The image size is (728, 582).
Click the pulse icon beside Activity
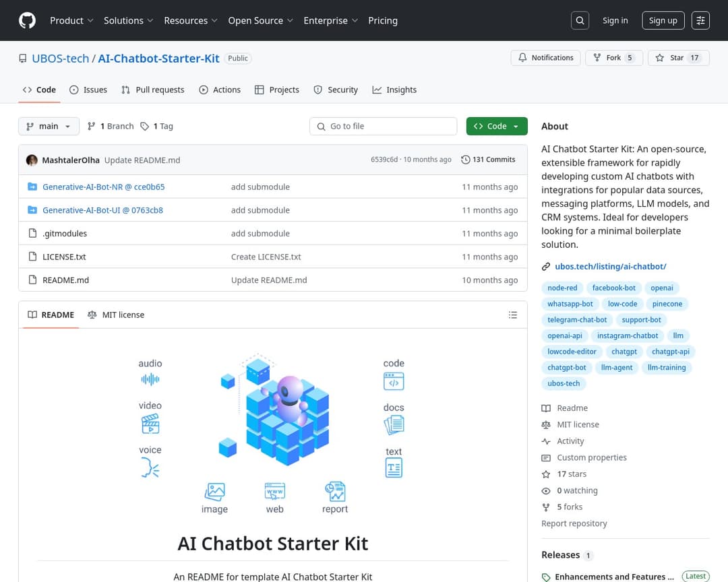point(546,441)
